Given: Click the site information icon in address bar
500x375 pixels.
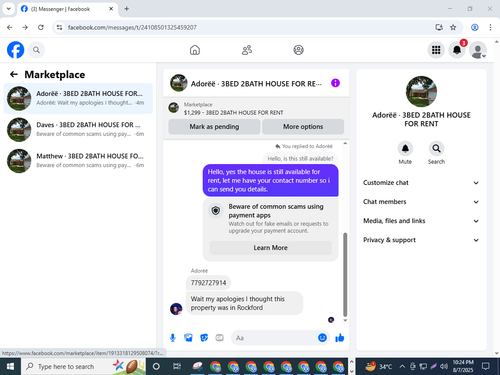Looking at the screenshot, I should click(59, 27).
